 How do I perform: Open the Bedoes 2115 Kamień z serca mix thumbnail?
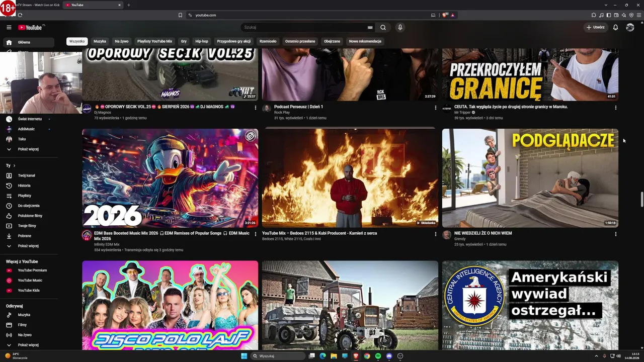pos(350,178)
